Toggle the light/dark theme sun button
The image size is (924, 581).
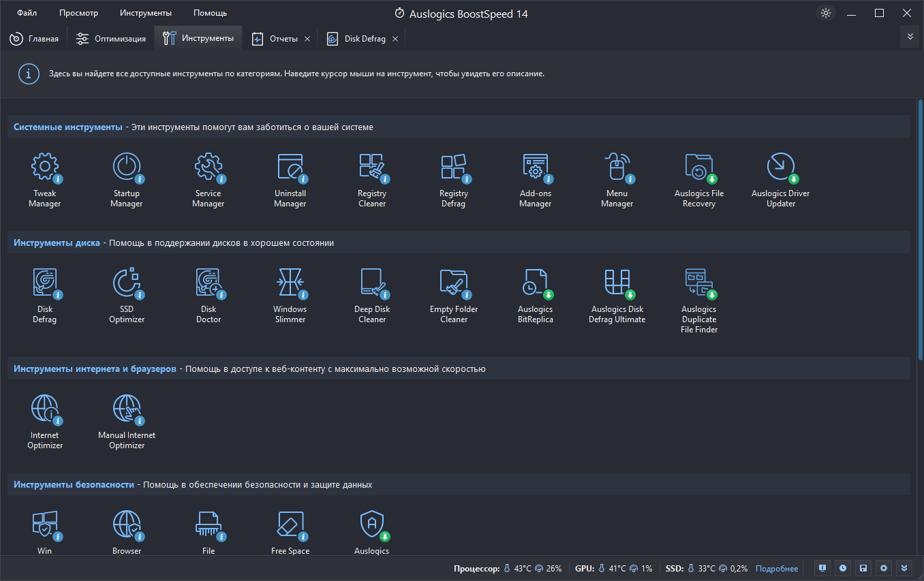point(826,13)
